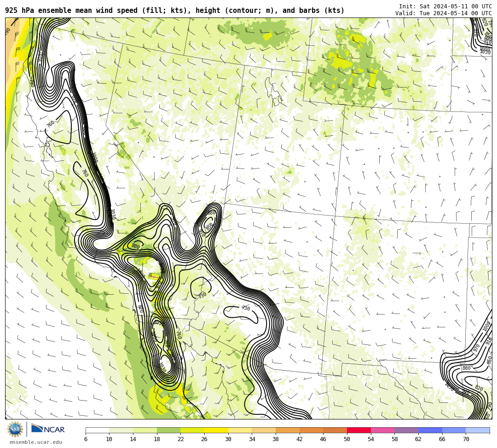Select the pale green 10-14 kts swatch
Screen dimensions: 497x448
point(121,430)
